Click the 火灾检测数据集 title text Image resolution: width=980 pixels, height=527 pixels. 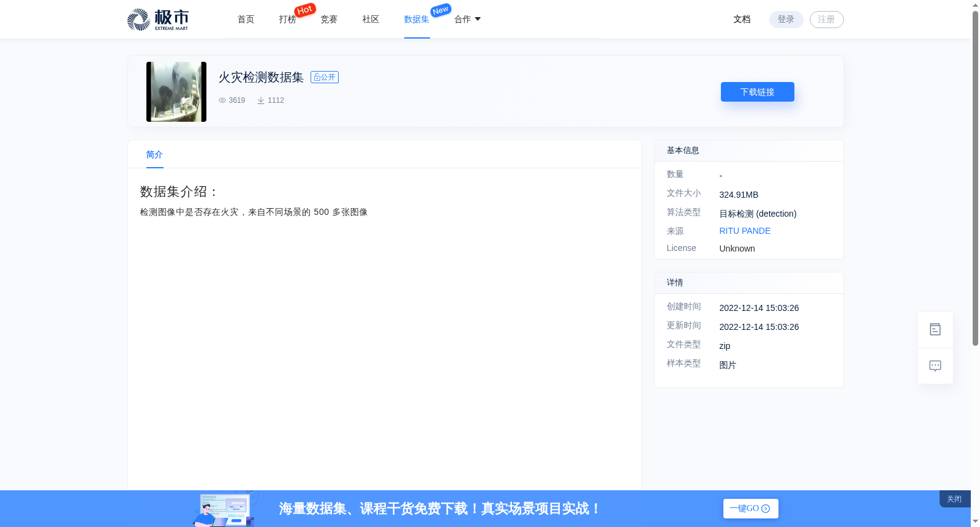261,77
